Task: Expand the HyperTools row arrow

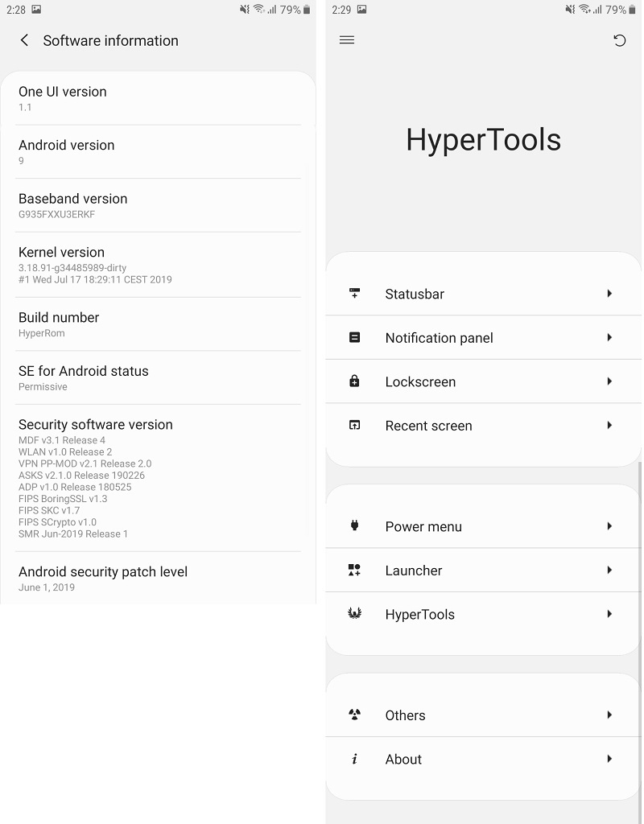Action: (609, 614)
